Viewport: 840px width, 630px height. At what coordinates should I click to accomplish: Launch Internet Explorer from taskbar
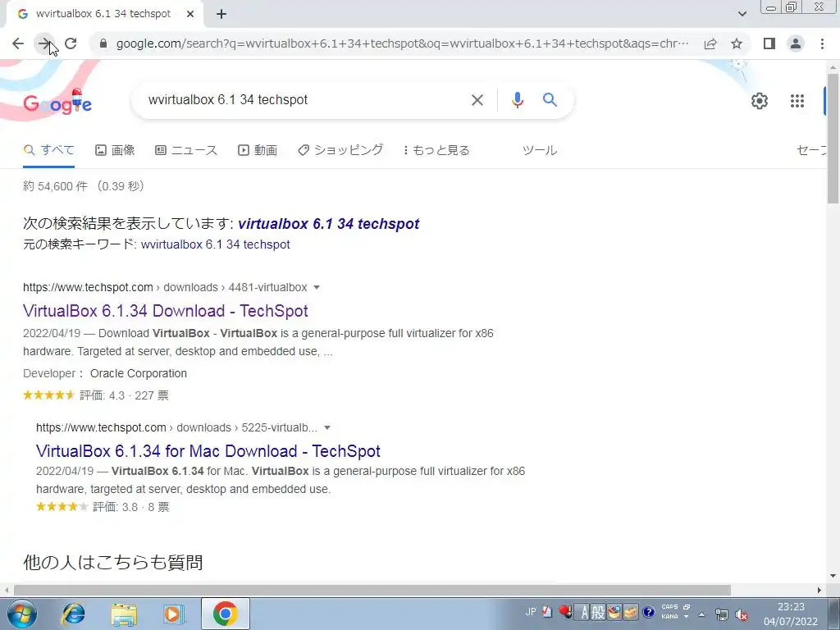point(73,614)
